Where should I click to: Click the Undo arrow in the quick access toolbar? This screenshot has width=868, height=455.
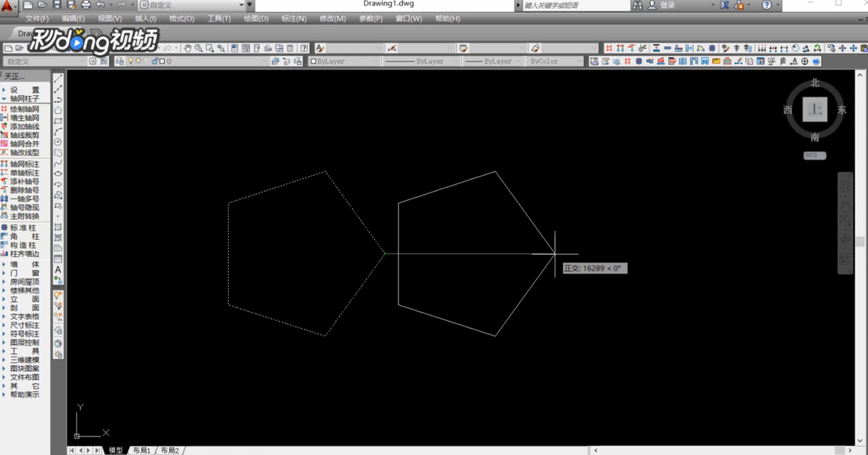pyautogui.click(x=100, y=5)
